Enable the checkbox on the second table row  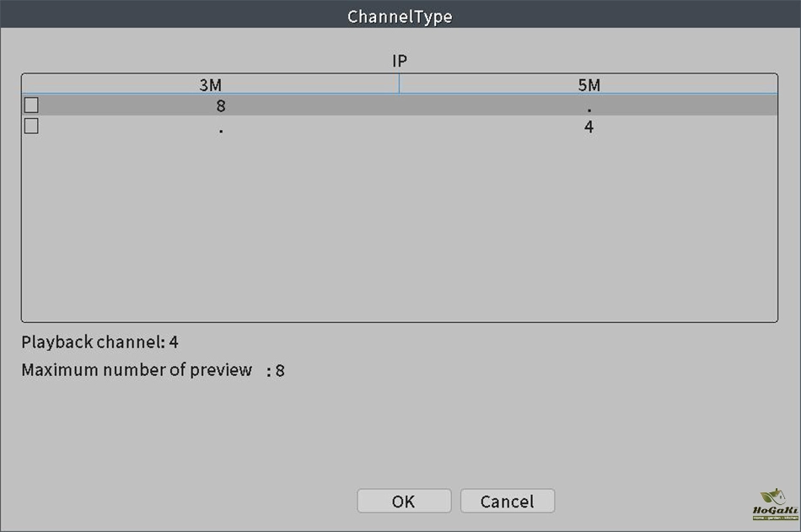click(31, 126)
